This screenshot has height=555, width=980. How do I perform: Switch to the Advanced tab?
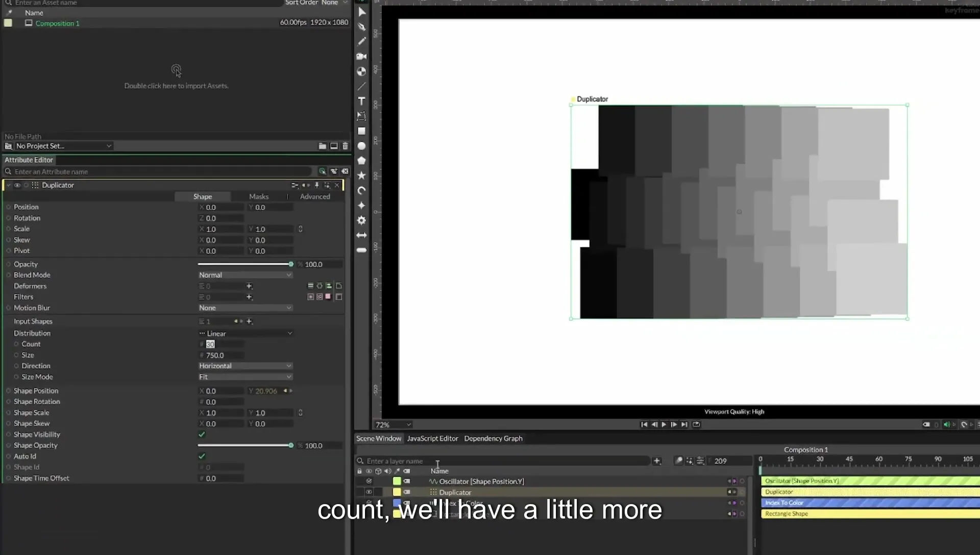click(x=315, y=196)
